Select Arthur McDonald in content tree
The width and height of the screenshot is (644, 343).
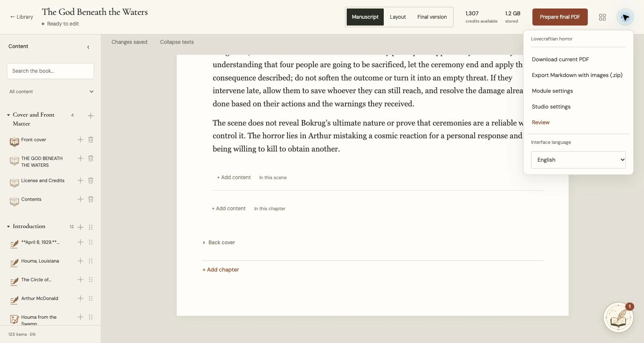click(40, 298)
